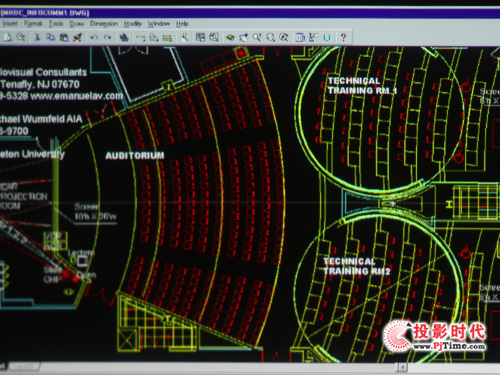Open the Format menu
The width and height of the screenshot is (500, 375).
click(33, 24)
